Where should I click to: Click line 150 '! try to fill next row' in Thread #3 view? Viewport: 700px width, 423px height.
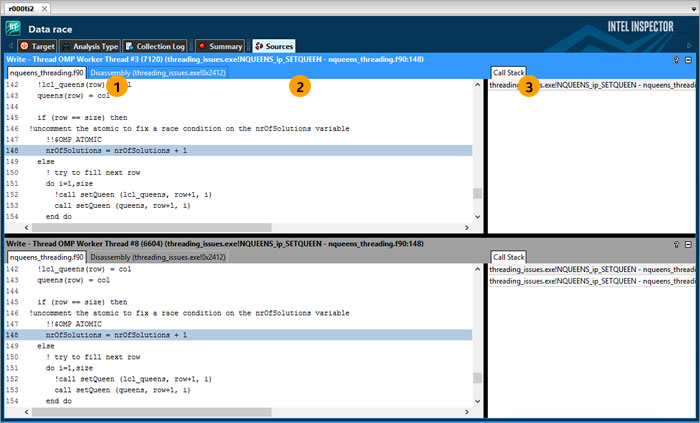point(93,172)
